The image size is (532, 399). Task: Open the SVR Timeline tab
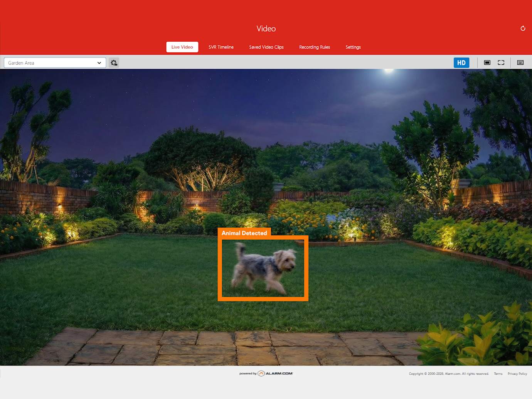(221, 47)
